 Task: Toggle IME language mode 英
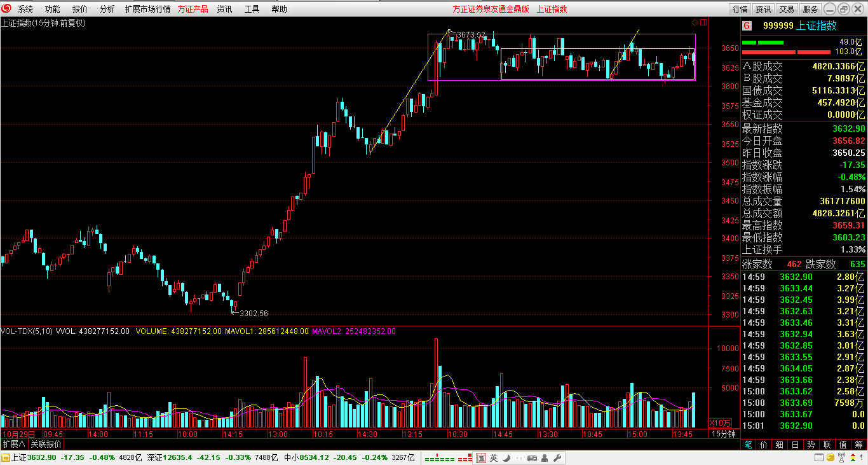(494, 458)
